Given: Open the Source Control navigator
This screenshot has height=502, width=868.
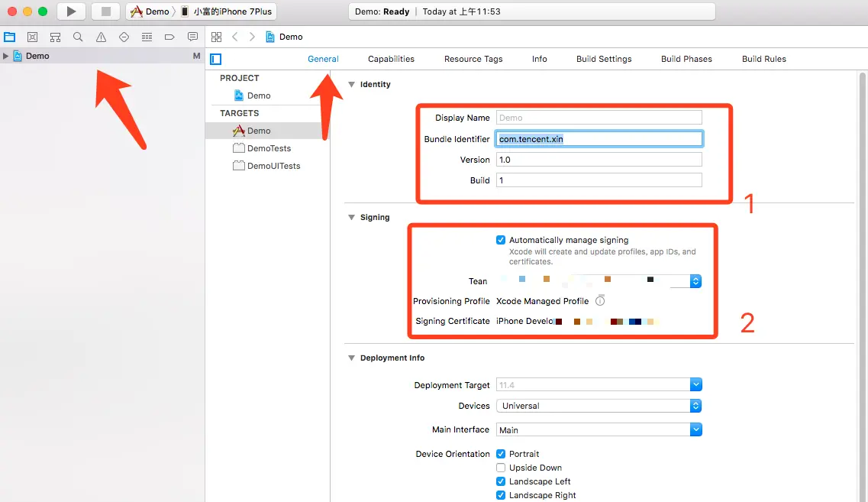Looking at the screenshot, I should pyautogui.click(x=33, y=37).
